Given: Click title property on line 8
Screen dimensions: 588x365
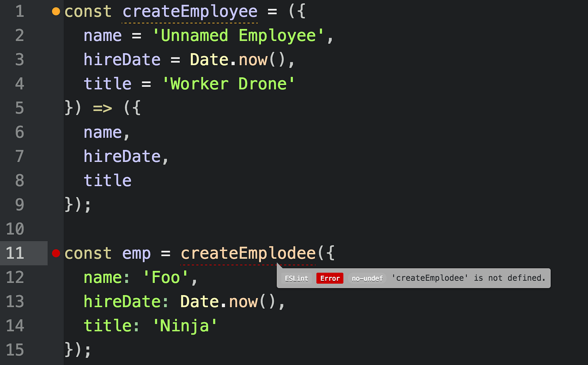Looking at the screenshot, I should point(107,181).
